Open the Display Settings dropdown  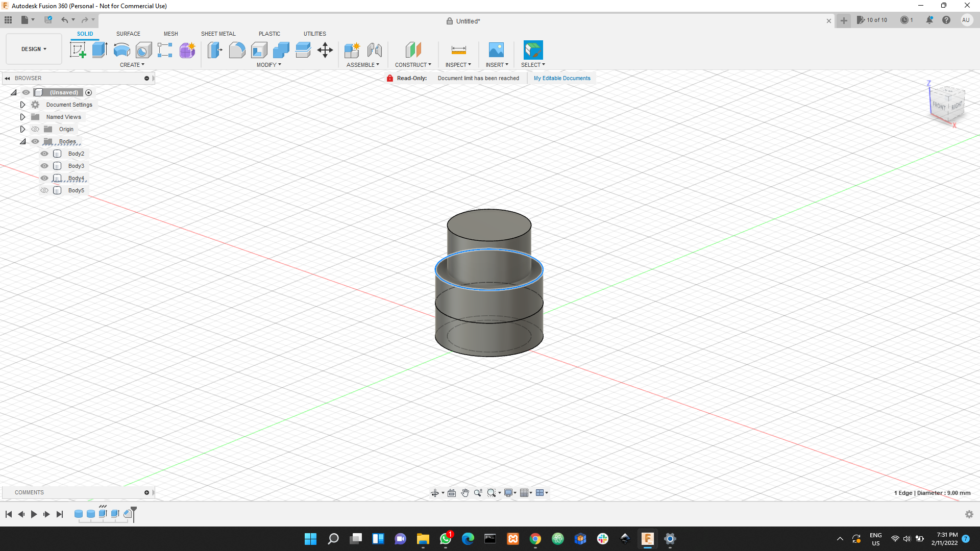tap(509, 493)
